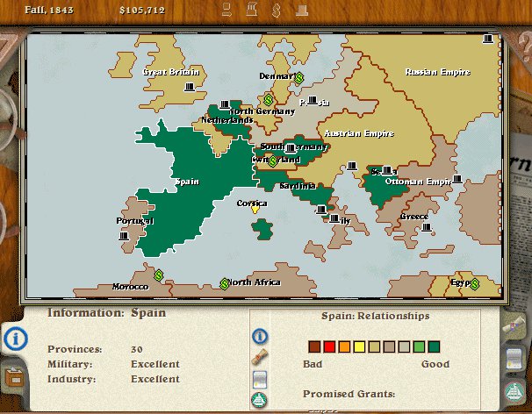
Task: Click the top hat icon on Netherlands
Action: click(x=225, y=104)
